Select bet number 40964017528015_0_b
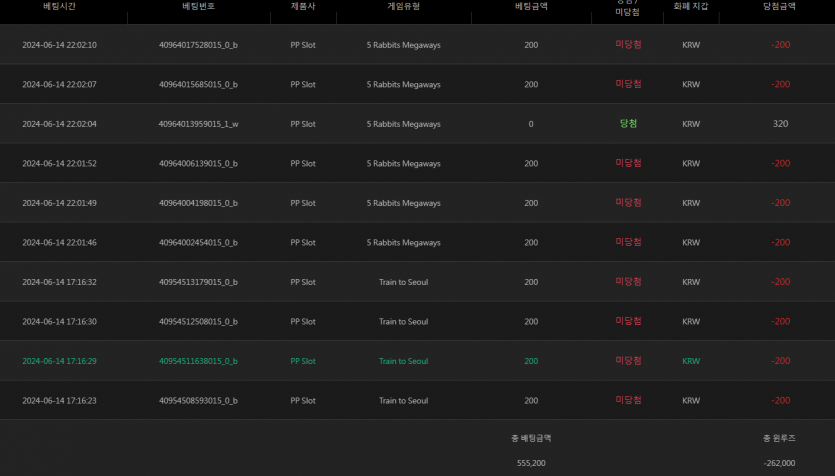Image resolution: width=835 pixels, height=476 pixels. (198, 45)
